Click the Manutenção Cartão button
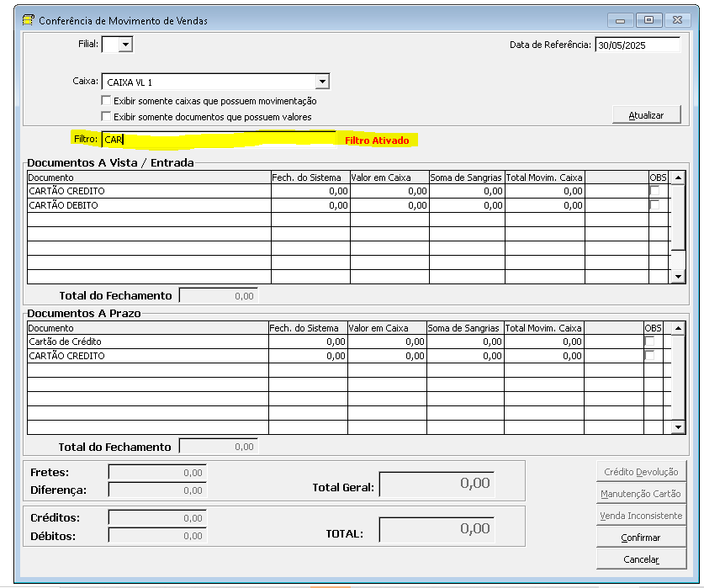 tap(641, 494)
